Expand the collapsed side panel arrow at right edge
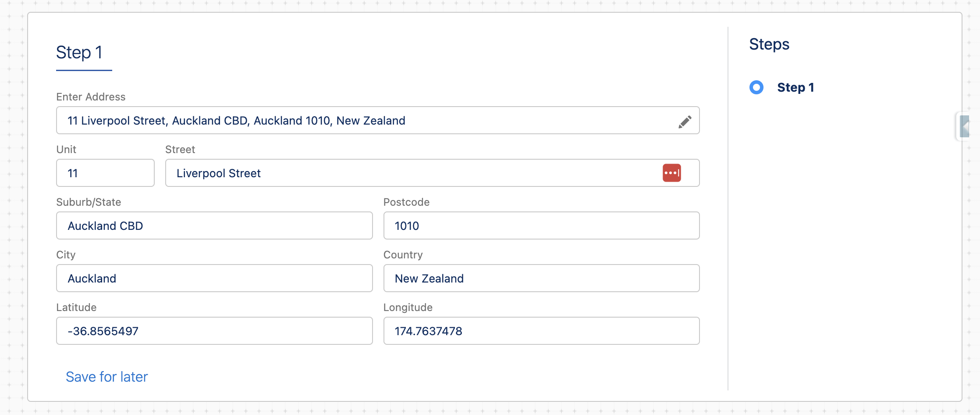The image size is (980, 415). click(x=964, y=126)
